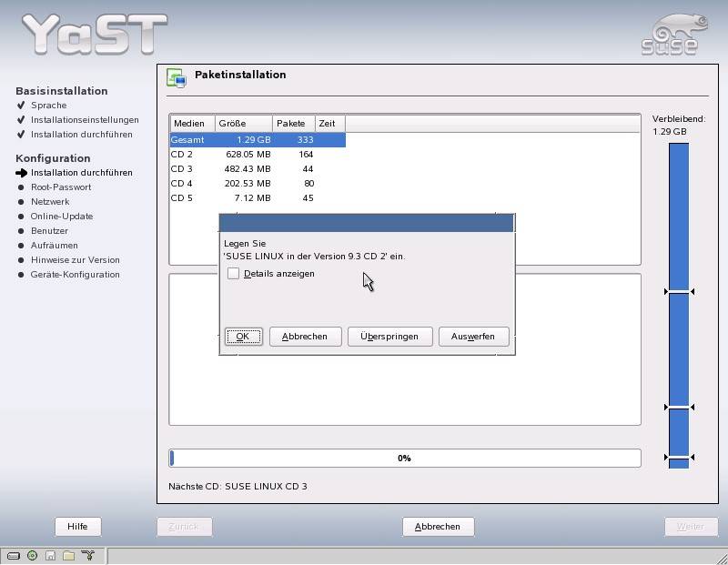Select the CD 4 row
This screenshot has width=728, height=565.
click(258, 184)
